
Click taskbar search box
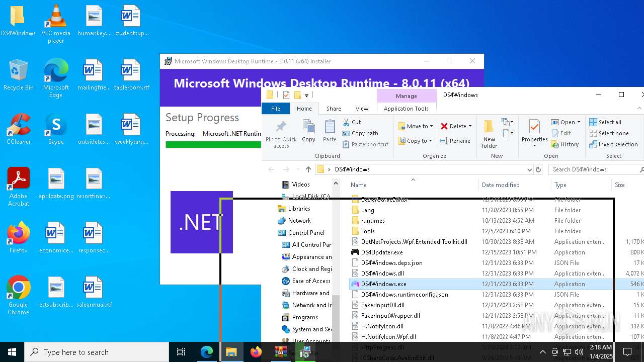pyautogui.click(x=97, y=352)
